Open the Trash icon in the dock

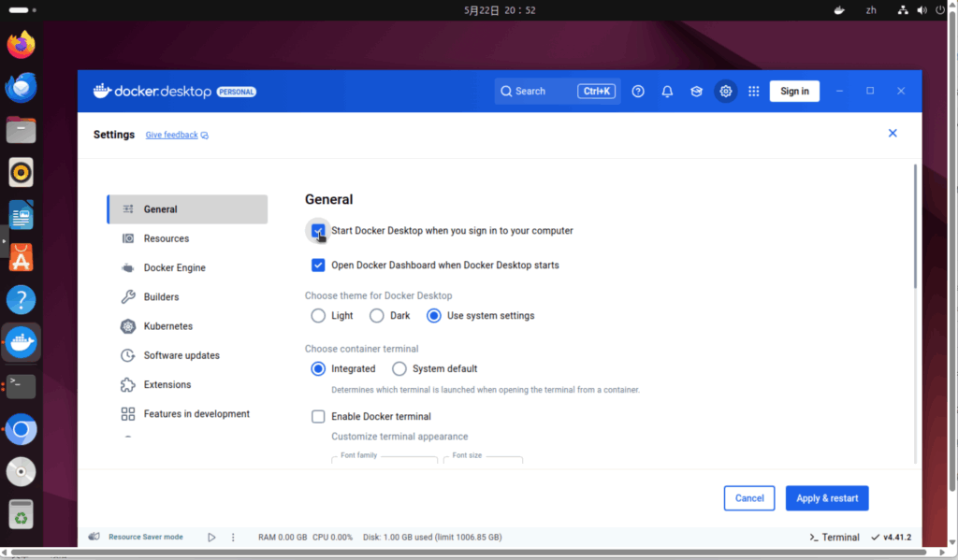[21, 514]
